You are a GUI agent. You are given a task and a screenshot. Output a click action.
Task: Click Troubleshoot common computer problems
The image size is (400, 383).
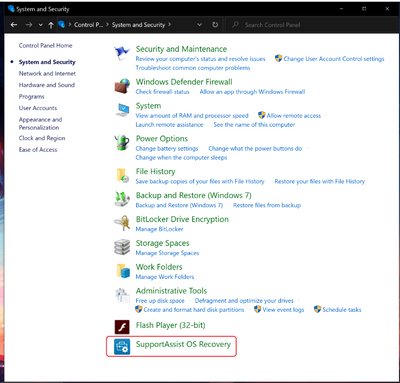click(x=193, y=68)
